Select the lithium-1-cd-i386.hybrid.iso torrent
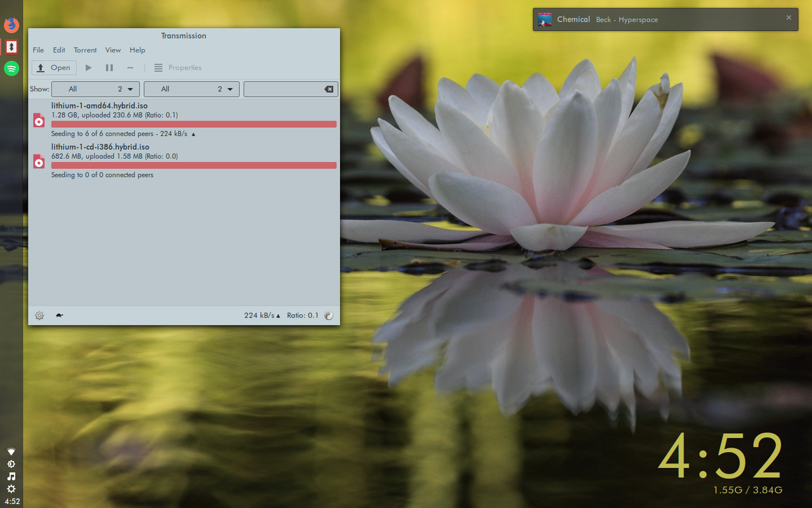 (x=184, y=161)
